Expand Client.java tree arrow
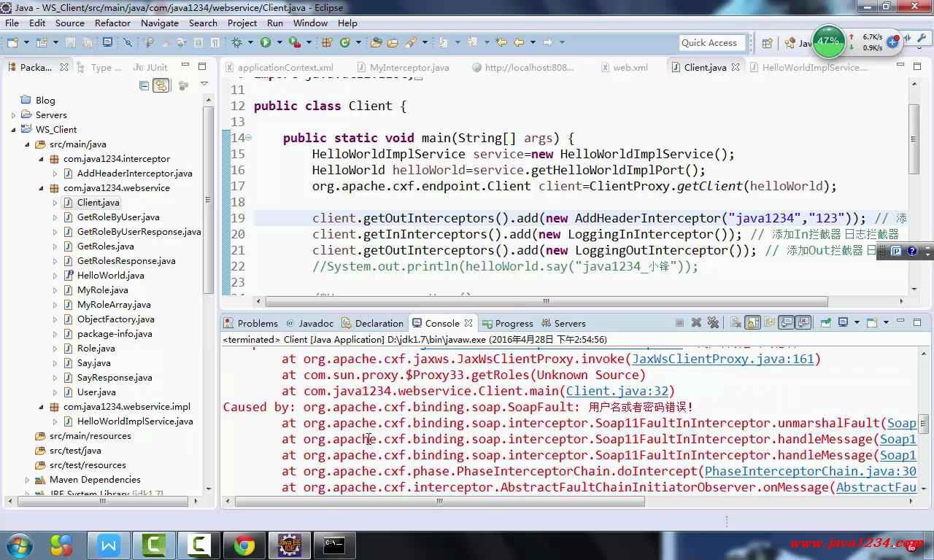The height and width of the screenshot is (560, 934). (x=55, y=203)
